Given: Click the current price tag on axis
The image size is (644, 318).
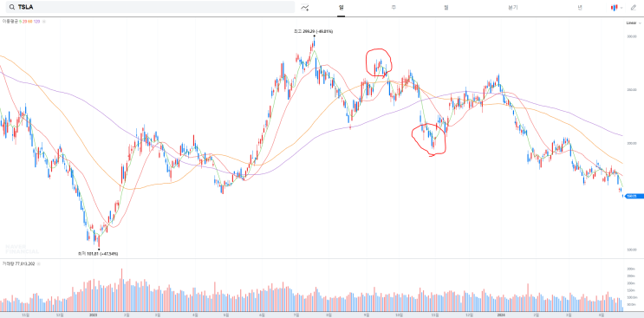Looking at the screenshot, I should pyautogui.click(x=632, y=196).
